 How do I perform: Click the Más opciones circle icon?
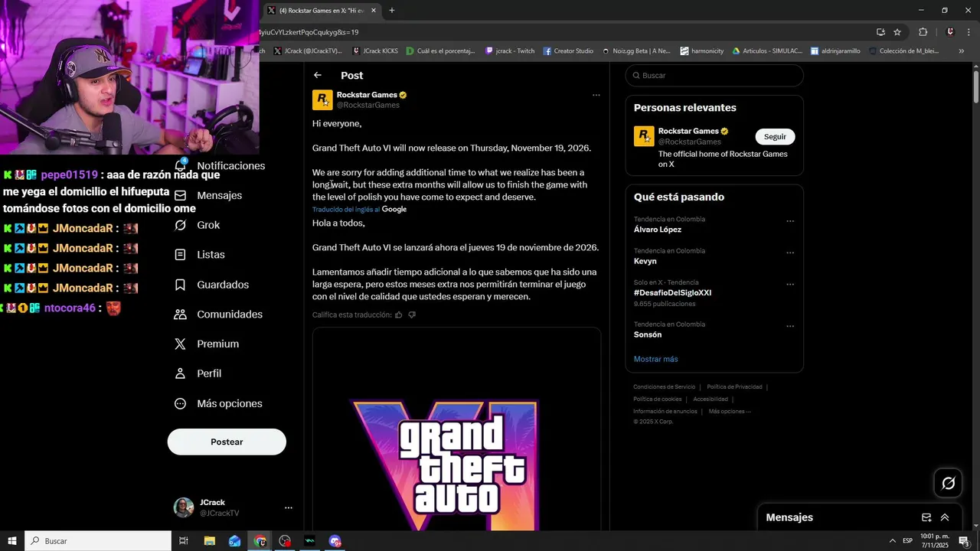point(181,403)
